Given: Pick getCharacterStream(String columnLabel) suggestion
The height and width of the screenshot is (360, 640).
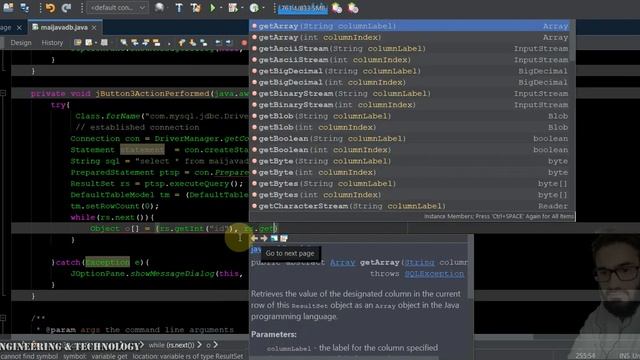Looking at the screenshot, I should tap(409, 206).
